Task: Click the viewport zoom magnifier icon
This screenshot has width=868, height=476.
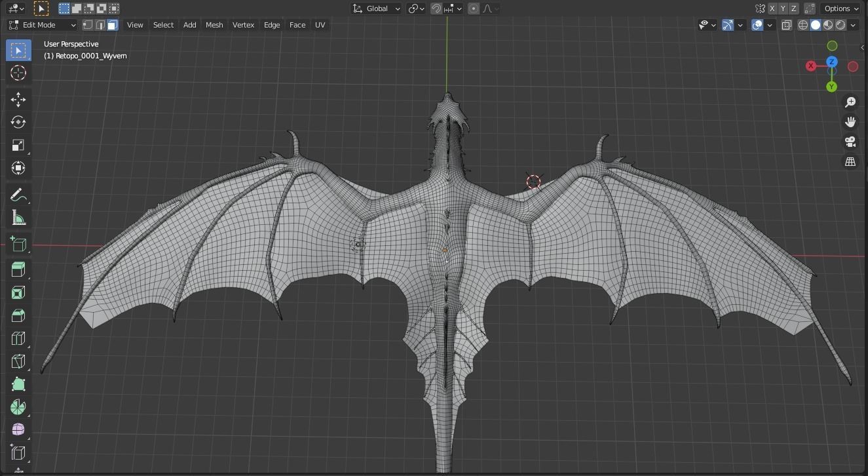Action: pos(850,102)
